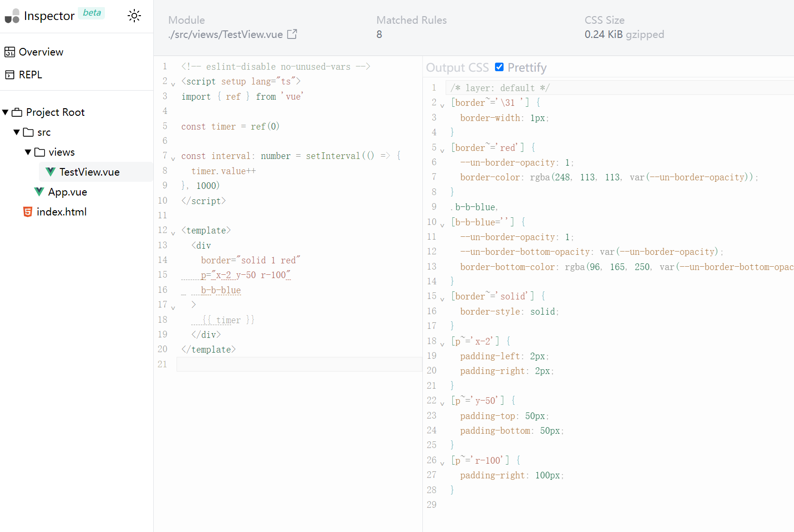Click the views folder icon
Viewport: 794px width, 532px height.
(40, 152)
